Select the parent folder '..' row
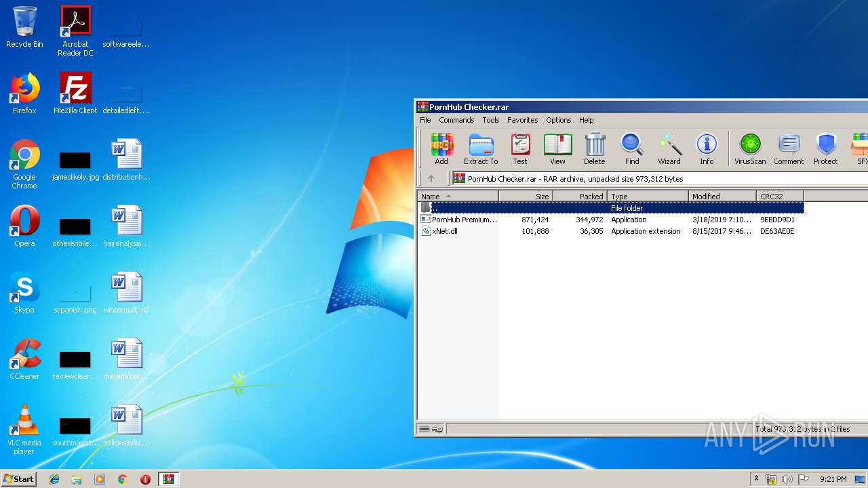 pos(611,208)
